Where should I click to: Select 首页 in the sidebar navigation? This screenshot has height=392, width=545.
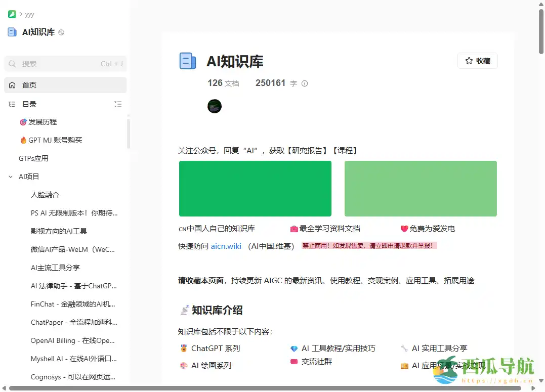(x=29, y=85)
